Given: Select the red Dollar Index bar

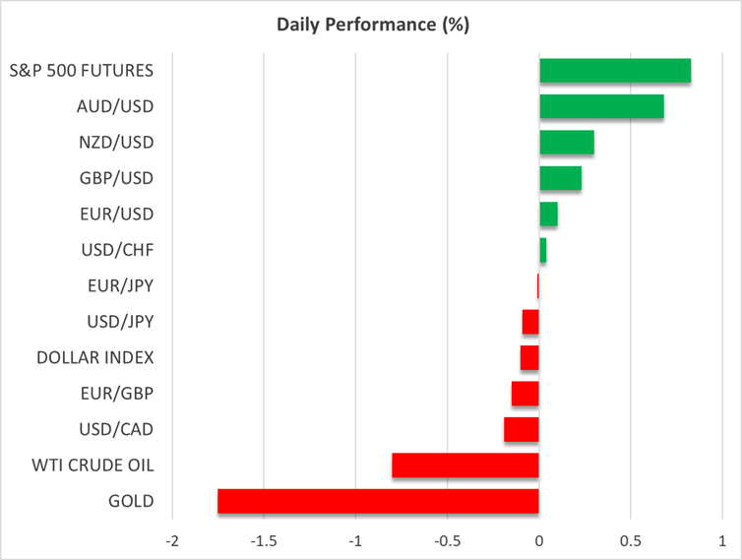Looking at the screenshot, I should [529, 357].
